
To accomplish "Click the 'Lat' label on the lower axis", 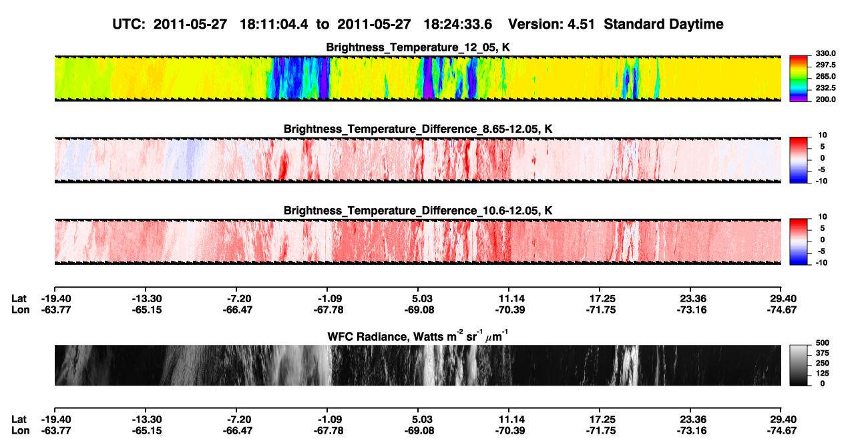I will point(19,420).
